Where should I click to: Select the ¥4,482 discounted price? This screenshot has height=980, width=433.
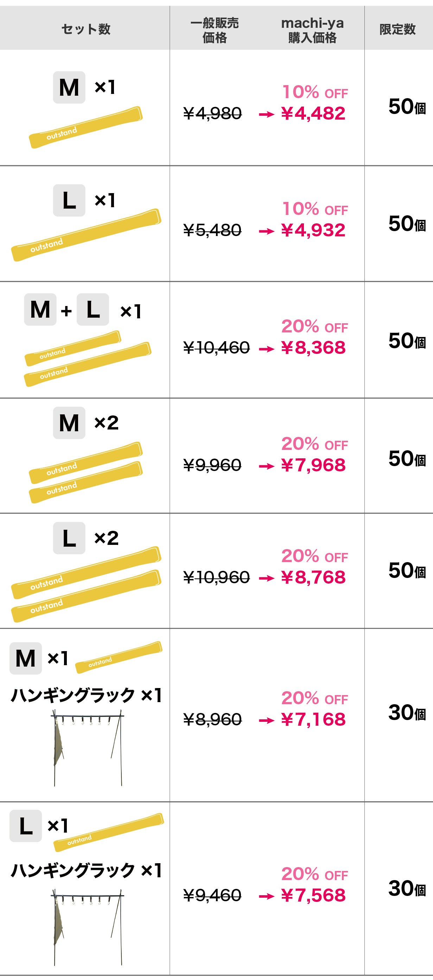[x=313, y=113]
